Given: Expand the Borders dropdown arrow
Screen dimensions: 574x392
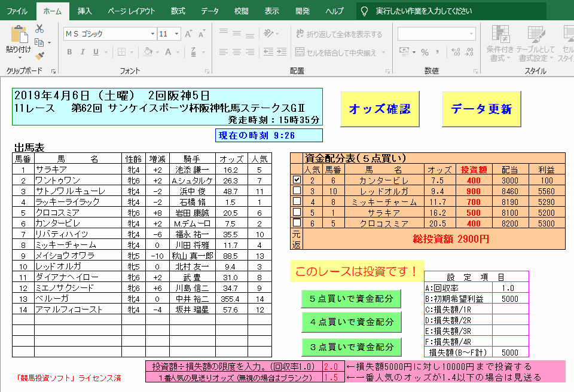Looking at the screenshot, I should click(132, 52).
